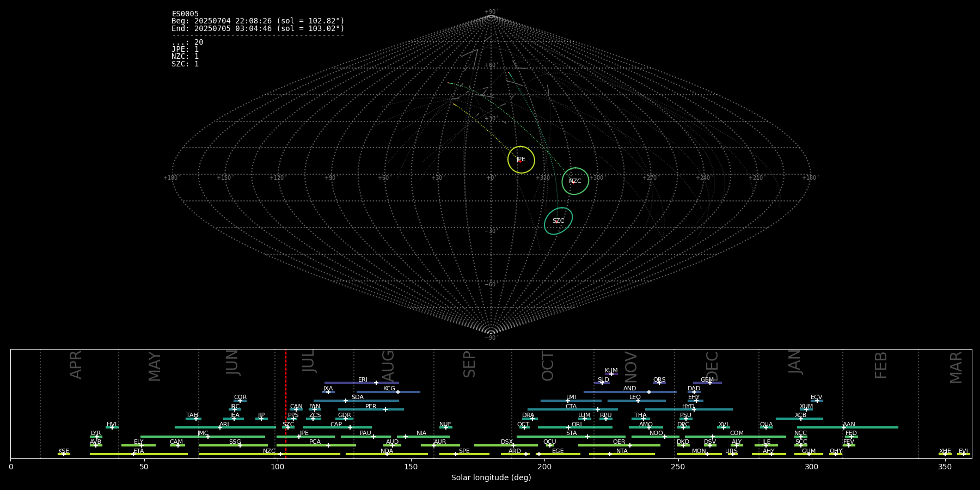Click the ERI shower label in timeline
This screenshot has width=980, height=490.
363,380
